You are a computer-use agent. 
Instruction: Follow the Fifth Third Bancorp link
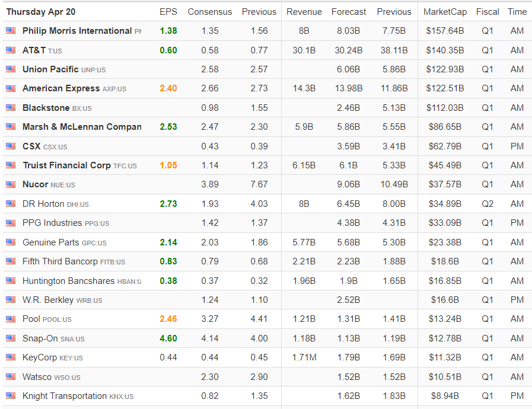[60, 261]
